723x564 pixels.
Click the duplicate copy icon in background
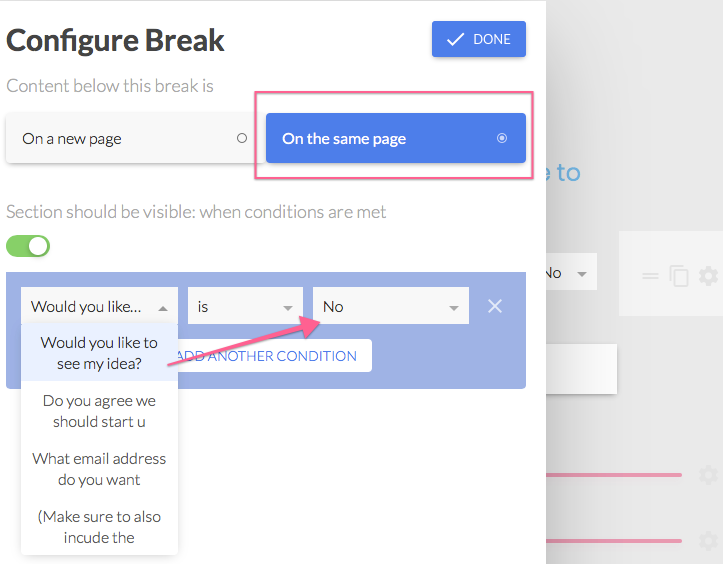point(679,276)
